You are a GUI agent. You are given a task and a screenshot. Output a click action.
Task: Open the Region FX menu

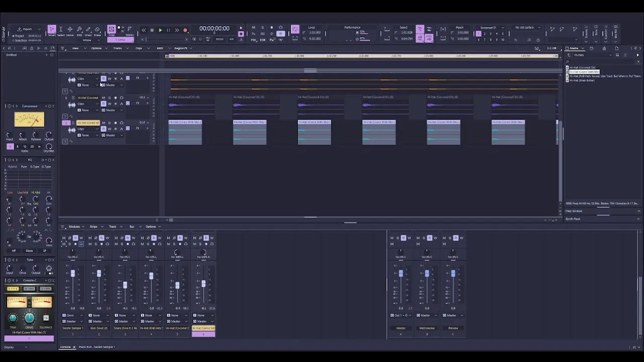click(182, 48)
